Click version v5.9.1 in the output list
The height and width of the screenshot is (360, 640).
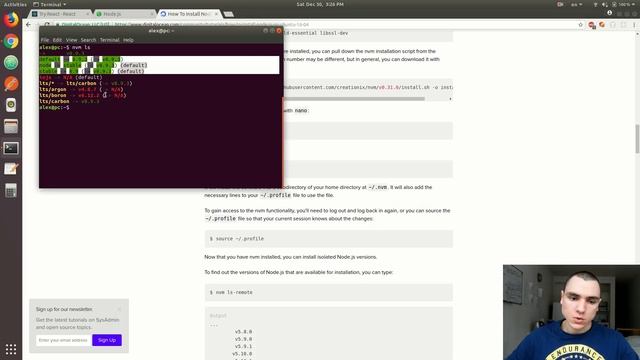(x=243, y=347)
